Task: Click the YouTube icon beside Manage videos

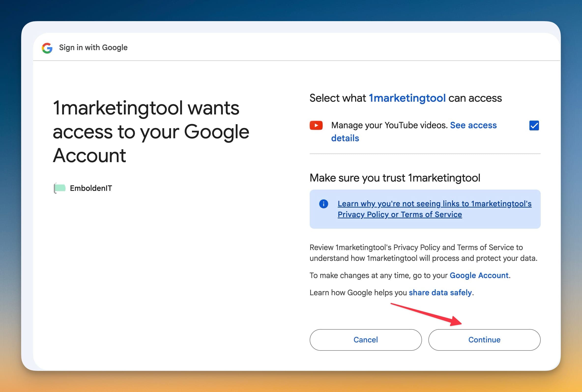Action: click(316, 125)
